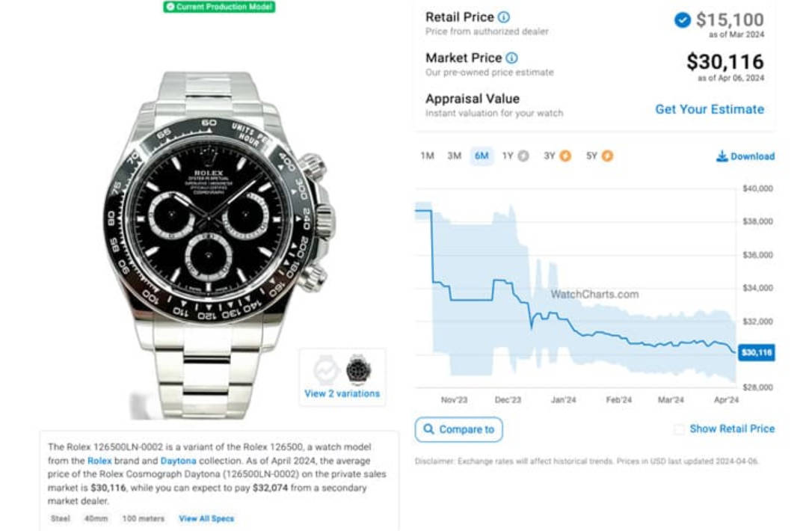Image resolution: width=812 pixels, height=531 pixels.
Task: Click the premium badge next to 1Y
Action: [x=523, y=156]
